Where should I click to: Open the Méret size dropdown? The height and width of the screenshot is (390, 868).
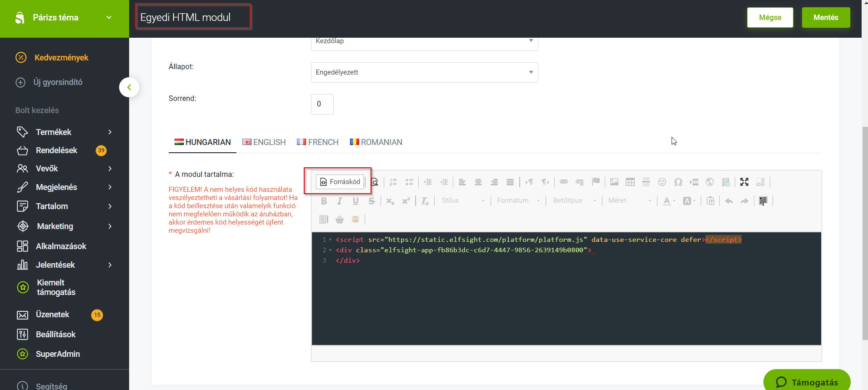pos(630,201)
